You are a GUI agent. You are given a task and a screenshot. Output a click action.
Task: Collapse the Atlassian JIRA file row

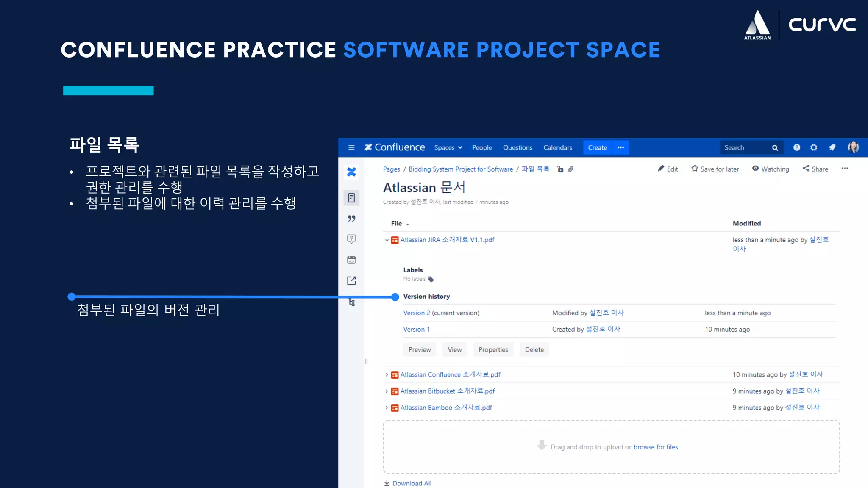pyautogui.click(x=387, y=240)
